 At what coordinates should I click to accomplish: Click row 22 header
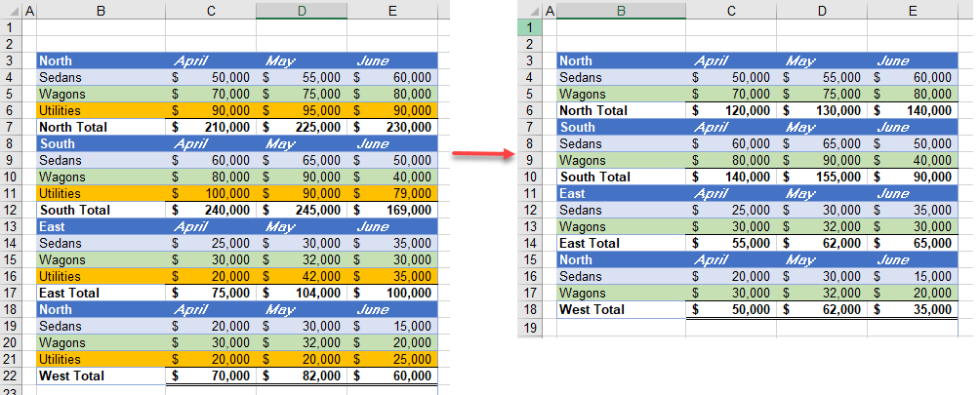pyautogui.click(x=10, y=375)
